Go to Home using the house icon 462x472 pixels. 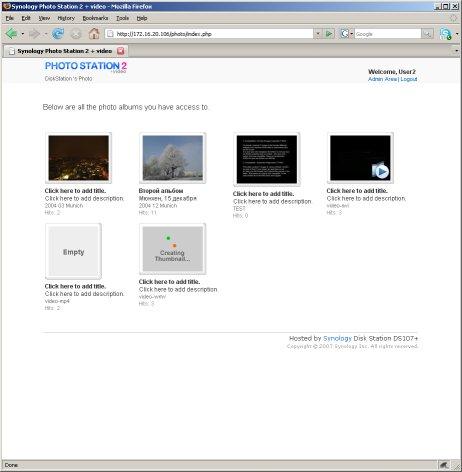[x=94, y=34]
